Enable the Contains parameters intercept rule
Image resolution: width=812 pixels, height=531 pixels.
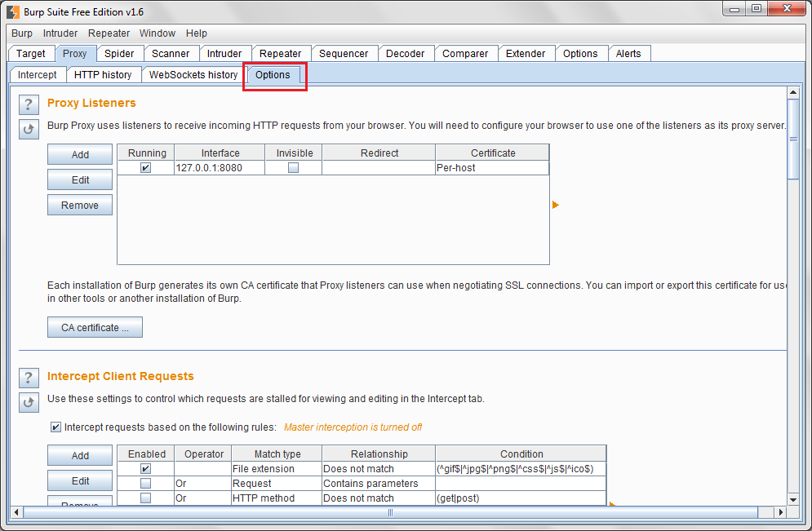pos(145,484)
